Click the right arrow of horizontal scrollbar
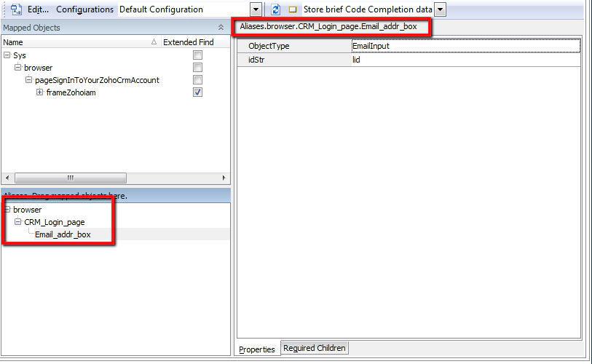Screen dimensions: 592x364 pos(224,178)
